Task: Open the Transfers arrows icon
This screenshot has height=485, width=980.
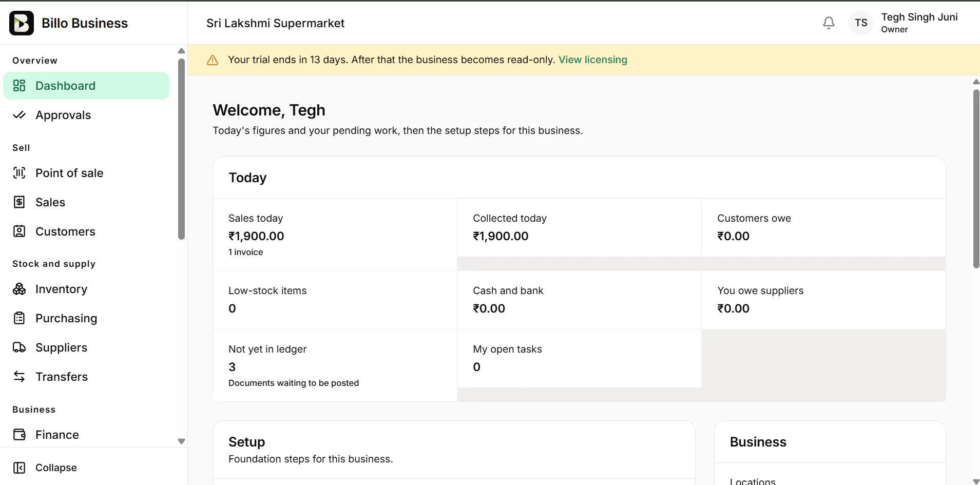Action: 19,377
